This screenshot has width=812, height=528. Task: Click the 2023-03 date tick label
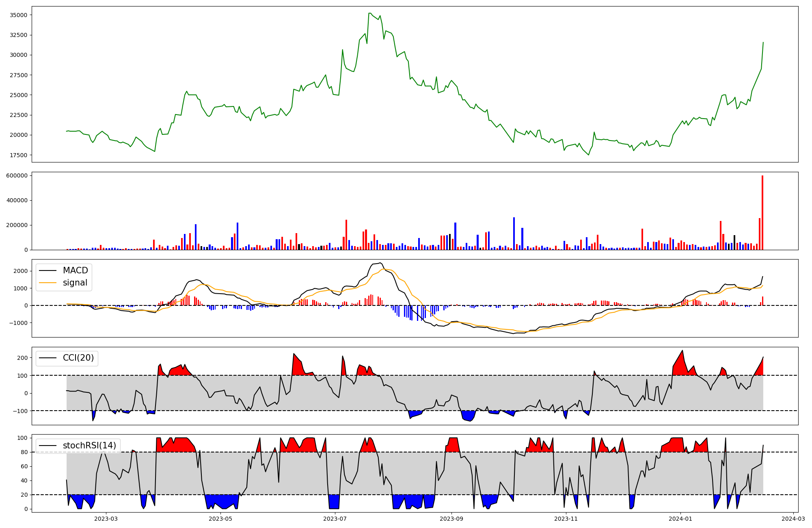(x=106, y=519)
